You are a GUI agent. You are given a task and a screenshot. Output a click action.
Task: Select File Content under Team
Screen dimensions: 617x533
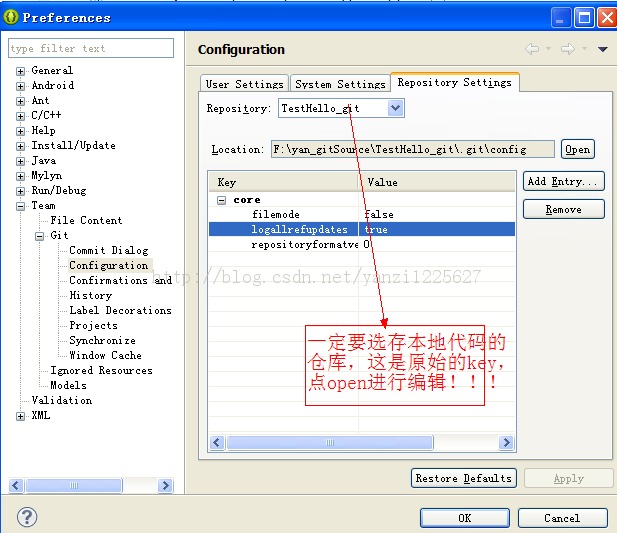tap(86, 220)
